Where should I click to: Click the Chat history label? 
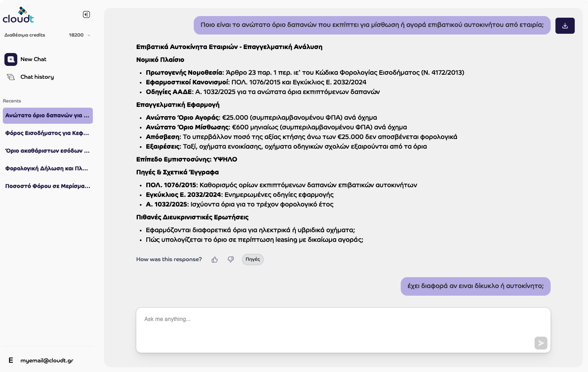tap(37, 77)
